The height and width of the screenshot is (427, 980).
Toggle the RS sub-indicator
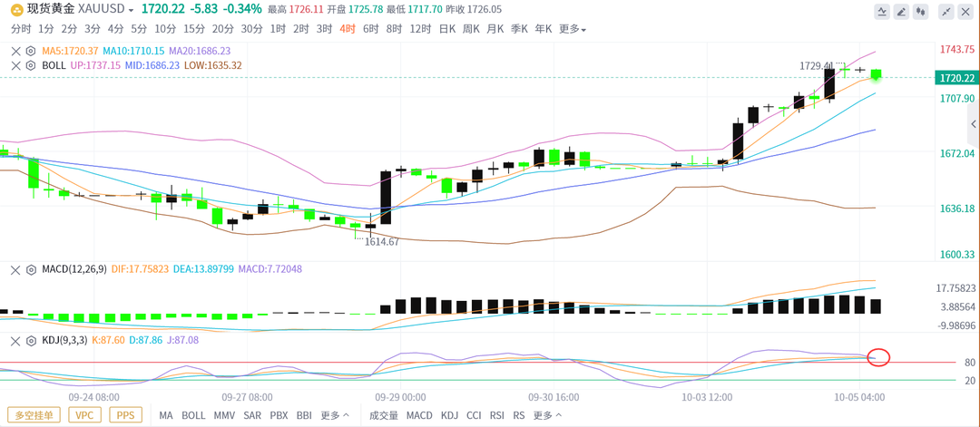pos(519,415)
